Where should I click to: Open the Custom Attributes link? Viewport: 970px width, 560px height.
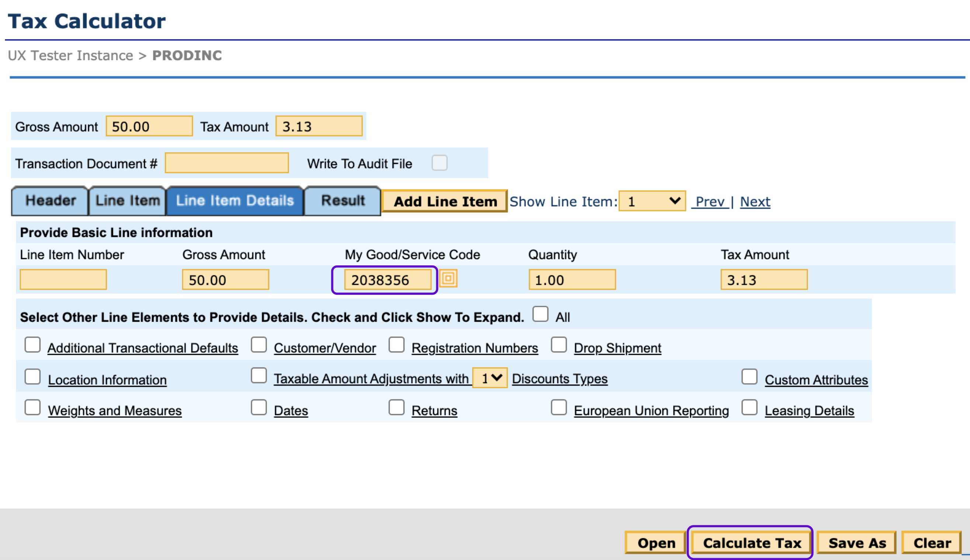coord(816,380)
